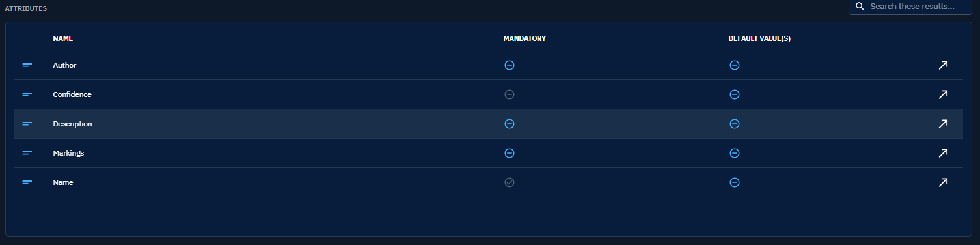Click the default value indicator for Confidence
Screen dimensions: 980x245
click(734, 94)
